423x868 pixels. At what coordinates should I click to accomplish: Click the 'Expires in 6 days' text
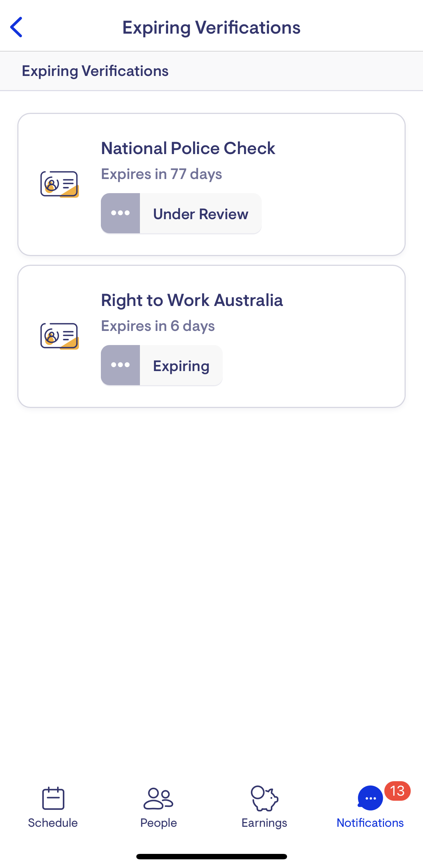point(158,326)
